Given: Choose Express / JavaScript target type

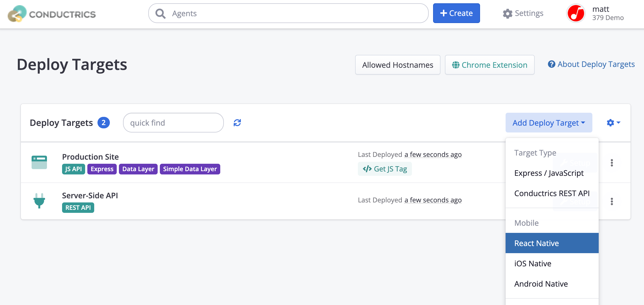Looking at the screenshot, I should pos(549,173).
